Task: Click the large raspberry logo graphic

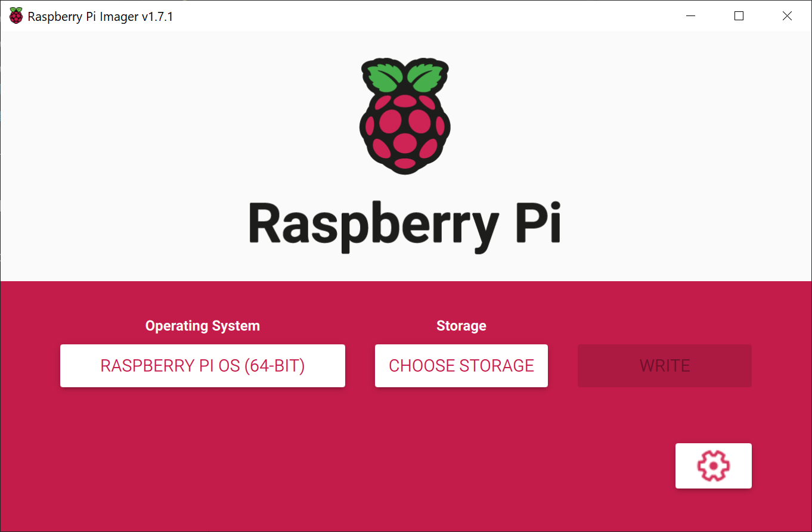Action: (405, 116)
